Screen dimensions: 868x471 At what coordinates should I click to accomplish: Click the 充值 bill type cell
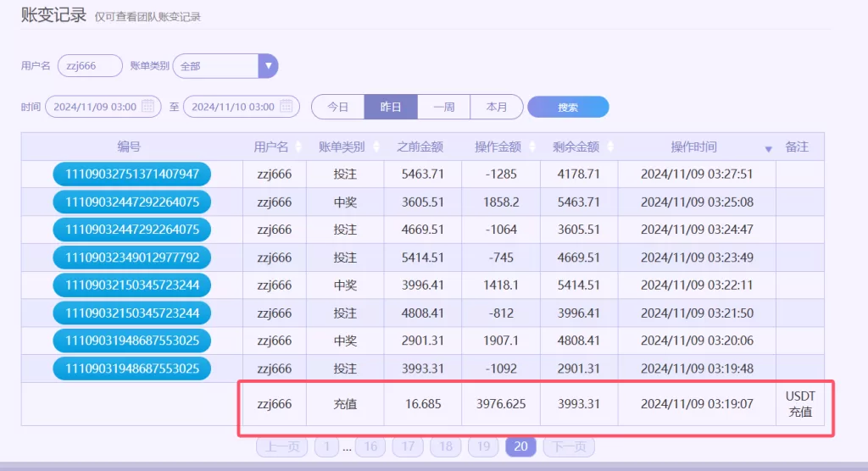click(x=345, y=404)
